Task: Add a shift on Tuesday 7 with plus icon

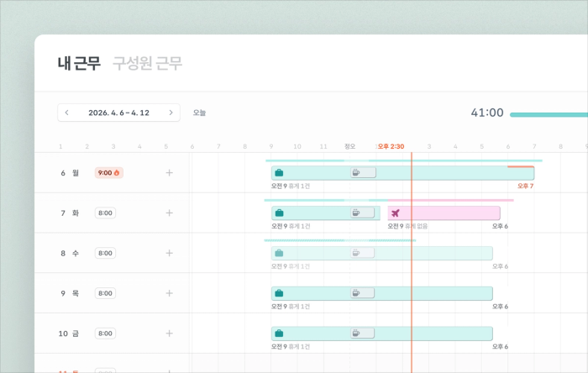Action: coord(169,213)
